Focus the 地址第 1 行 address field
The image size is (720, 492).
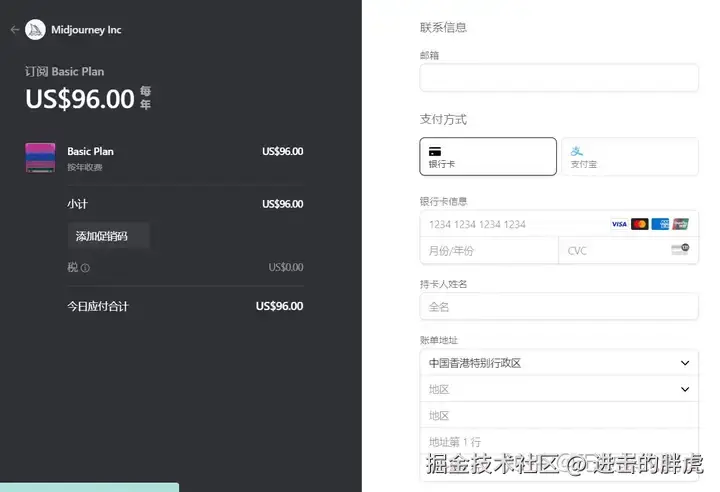coord(559,442)
